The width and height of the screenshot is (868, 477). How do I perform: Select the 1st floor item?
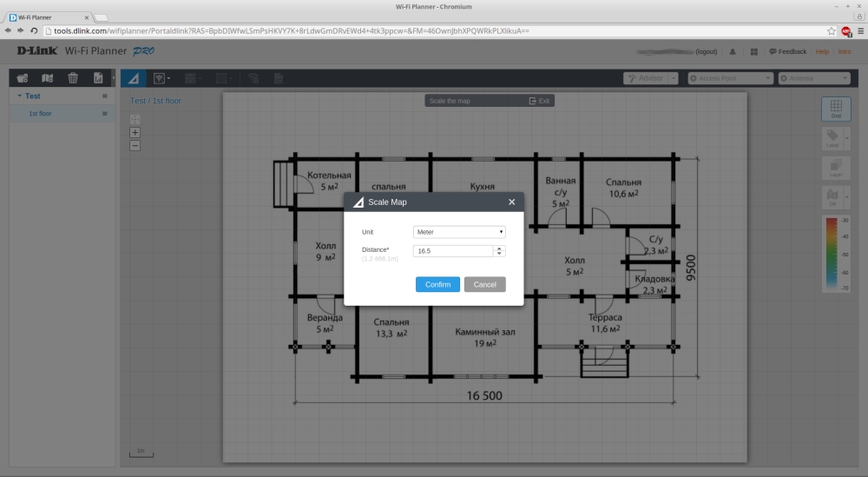[x=40, y=114]
